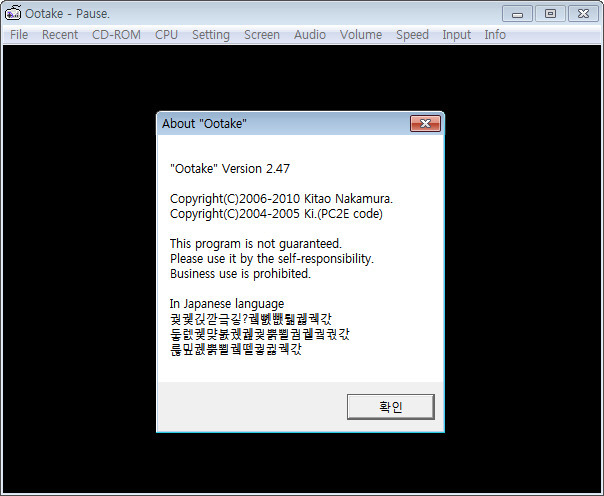The width and height of the screenshot is (604, 496).
Task: Open the Volume menu
Action: point(361,35)
